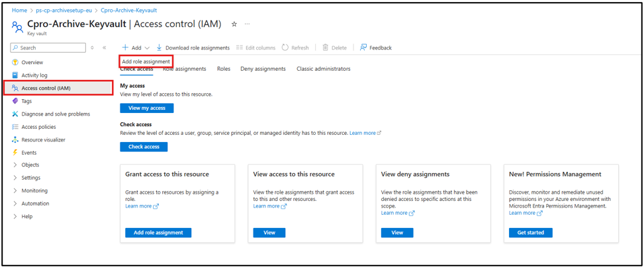Screen dimensions: 644x267
Task: Click Get started for Permissions Management
Action: click(530, 233)
